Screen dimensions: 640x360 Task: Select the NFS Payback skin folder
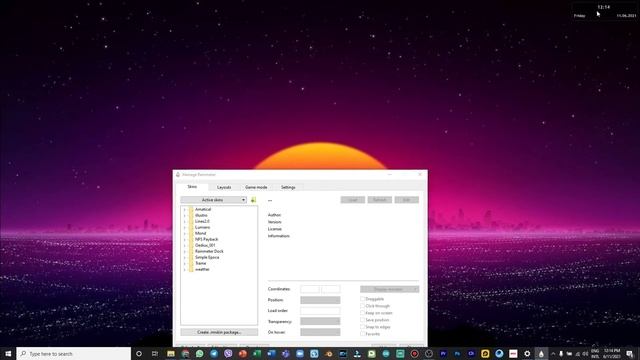(207, 239)
